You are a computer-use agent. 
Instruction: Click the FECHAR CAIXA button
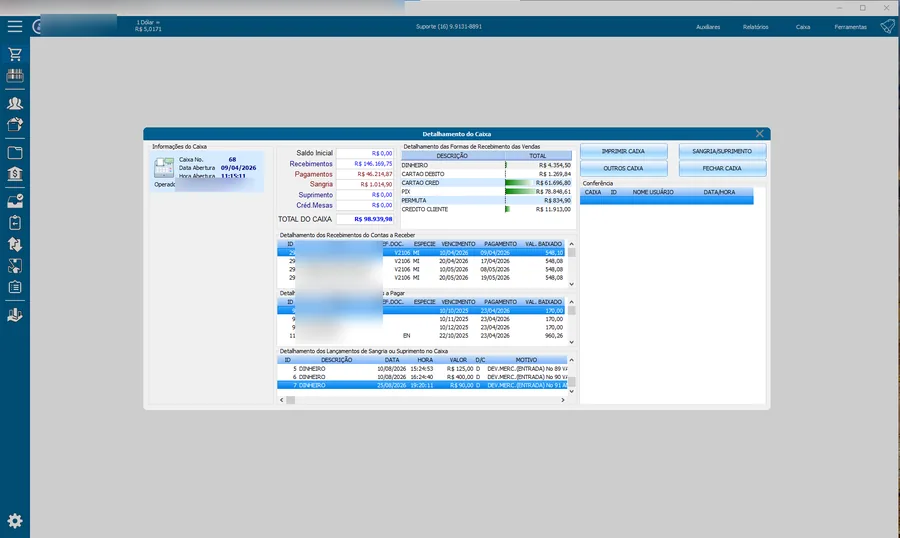(x=722, y=168)
